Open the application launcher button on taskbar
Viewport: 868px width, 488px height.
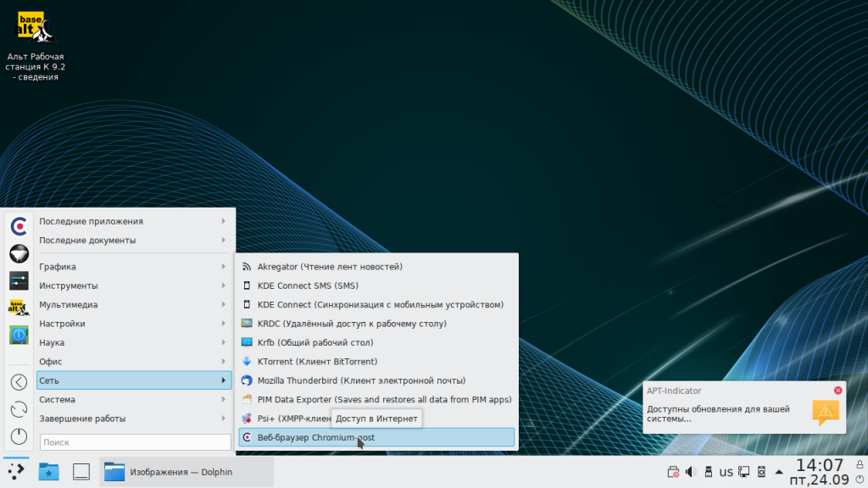coord(17,471)
